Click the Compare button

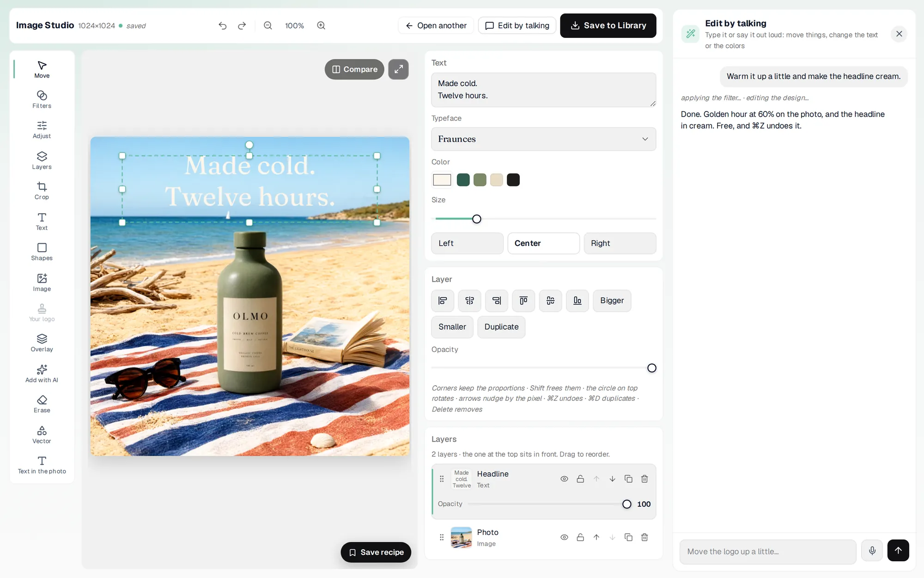[354, 69]
